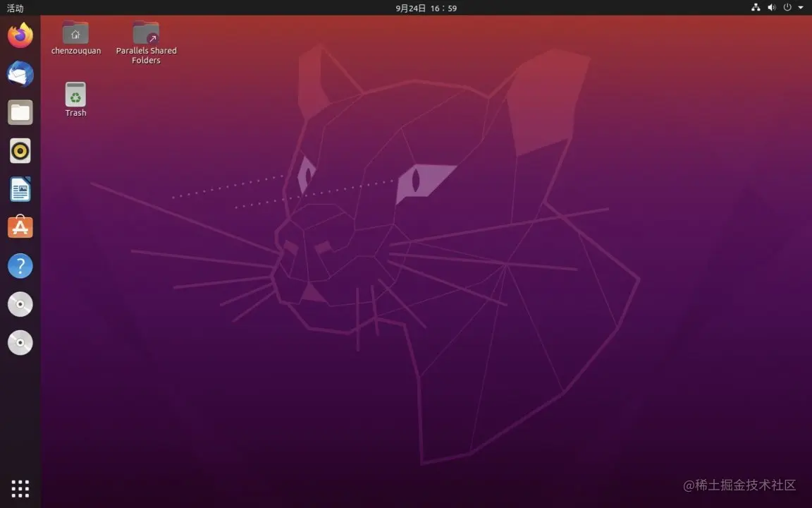The image size is (812, 508).
Task: Expand the system menu arrow
Action: click(801, 7)
